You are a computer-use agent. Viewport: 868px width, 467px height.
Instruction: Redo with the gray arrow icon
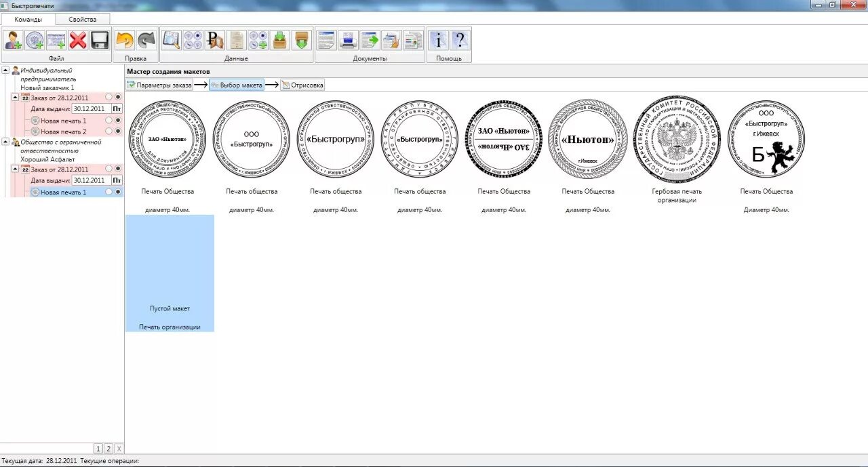coord(146,40)
